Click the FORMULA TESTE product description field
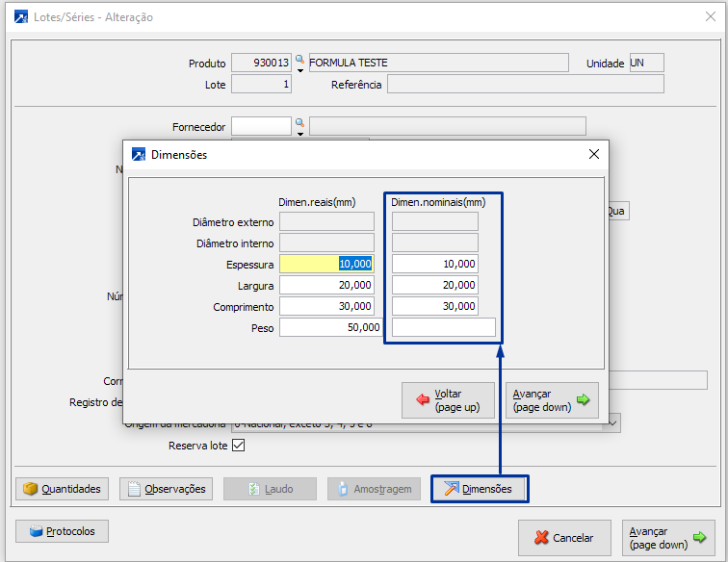The height and width of the screenshot is (562, 728). pos(439,63)
